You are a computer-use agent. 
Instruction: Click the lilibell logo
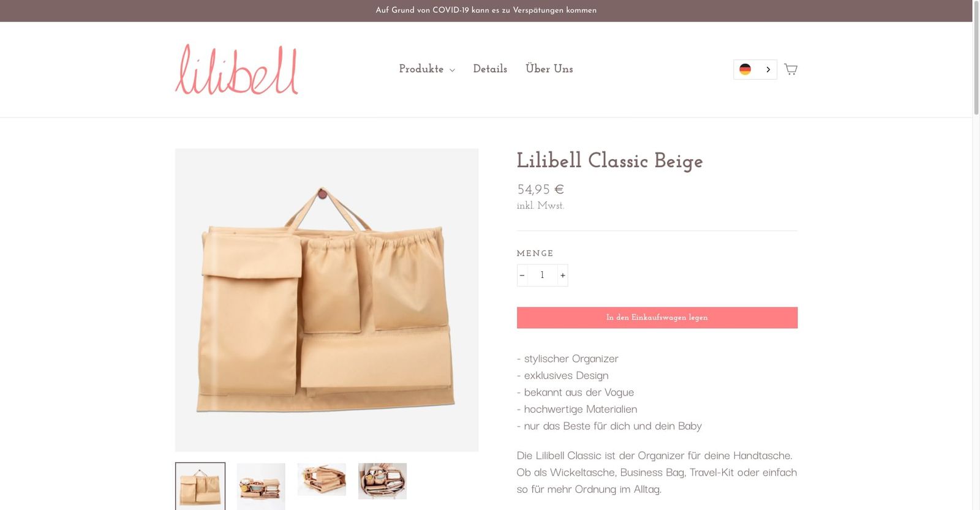(236, 69)
